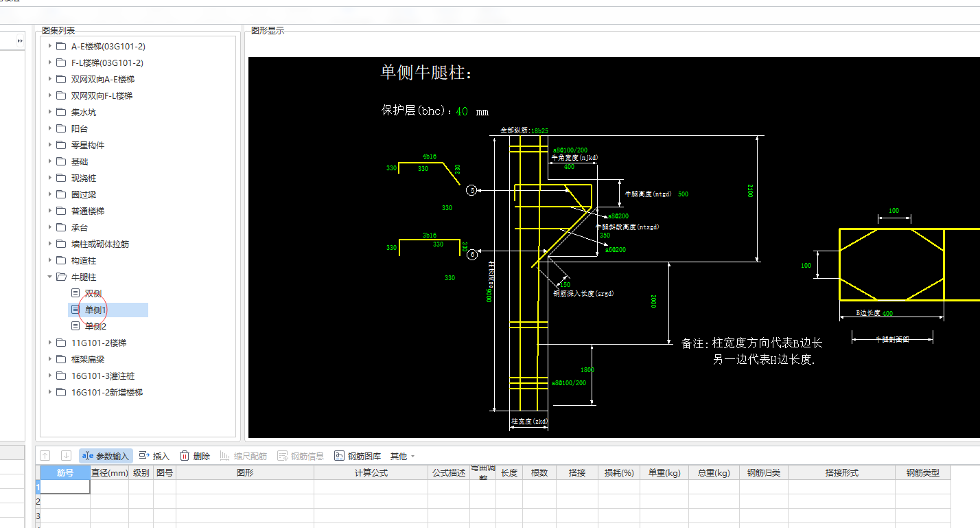Click the 搭接形式 column header
Viewport: 980px width, 528px height.
(x=842, y=472)
